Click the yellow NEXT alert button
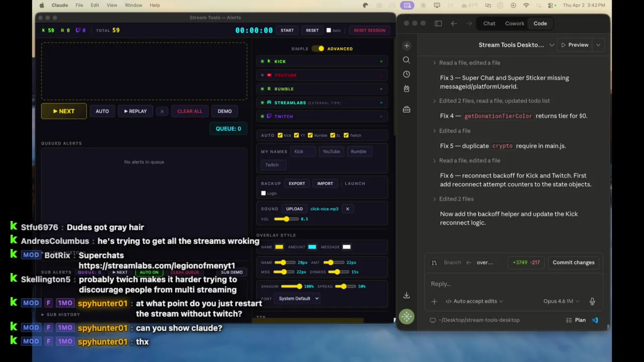Screen dimensions: 644x362 [63, 111]
